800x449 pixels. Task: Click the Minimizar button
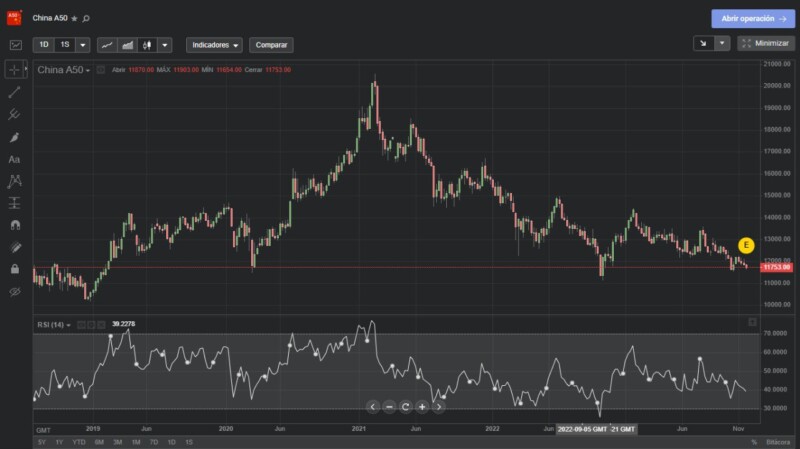coord(766,43)
